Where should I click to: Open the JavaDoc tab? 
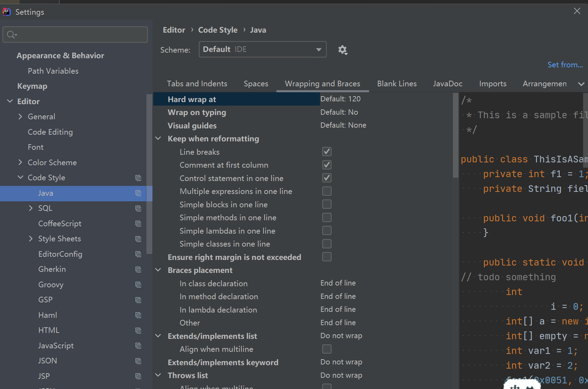click(x=448, y=83)
